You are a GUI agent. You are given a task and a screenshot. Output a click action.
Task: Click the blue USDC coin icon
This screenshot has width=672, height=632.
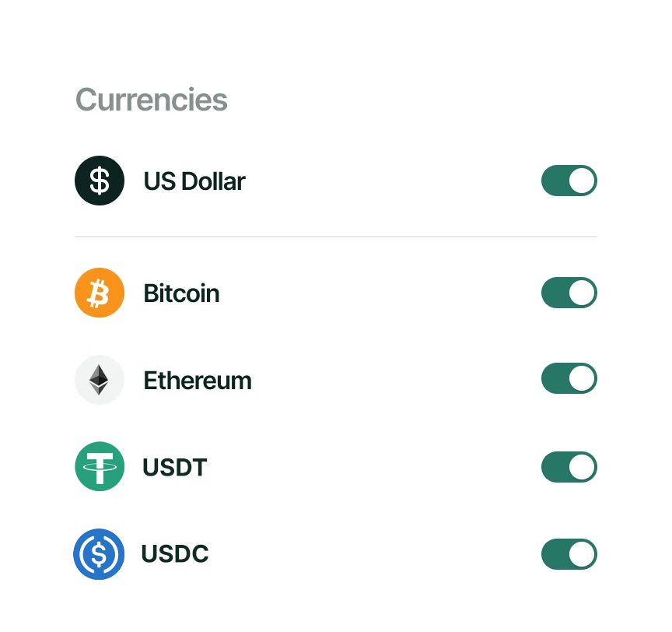click(99, 554)
